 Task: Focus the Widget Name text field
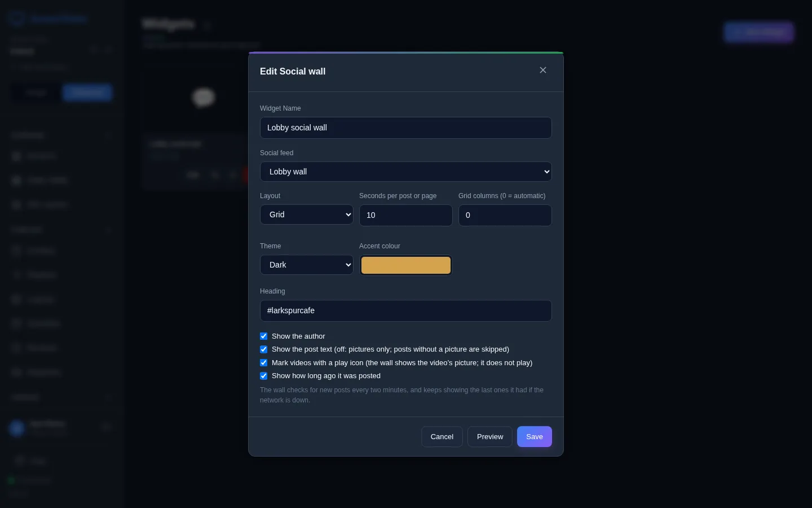(x=406, y=128)
